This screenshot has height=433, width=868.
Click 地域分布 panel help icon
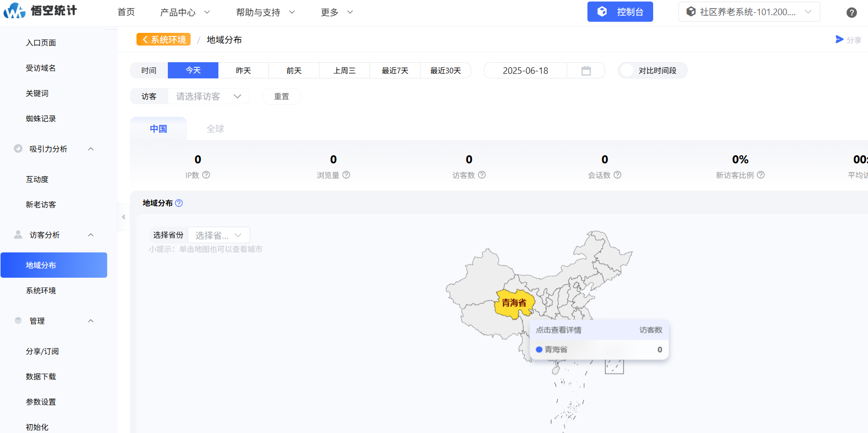(179, 203)
